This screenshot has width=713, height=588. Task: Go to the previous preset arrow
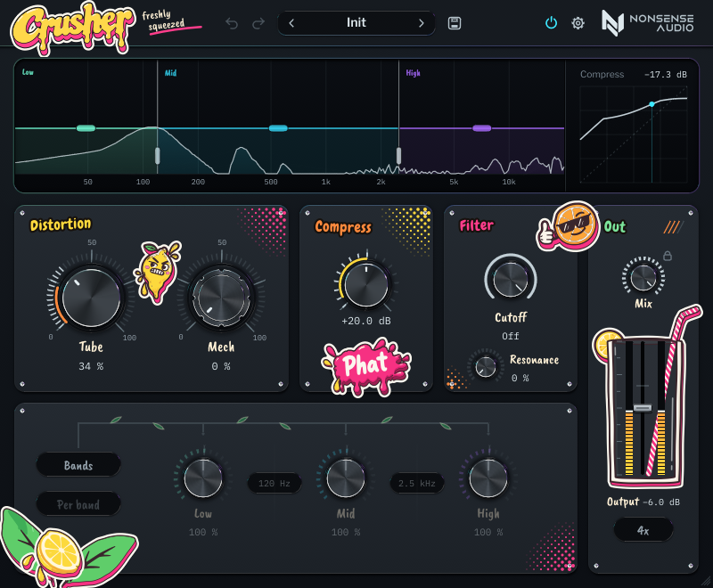(x=291, y=23)
